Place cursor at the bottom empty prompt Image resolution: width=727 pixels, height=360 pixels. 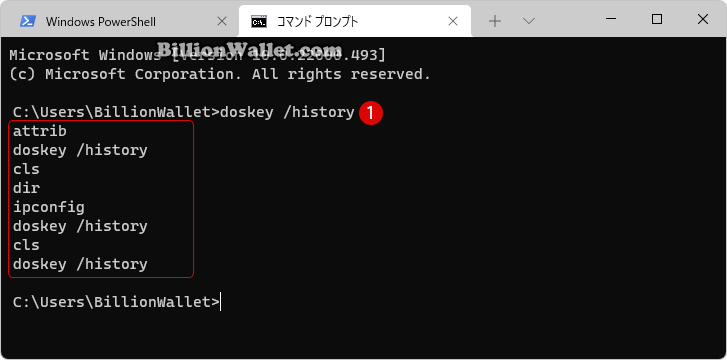pos(221,302)
